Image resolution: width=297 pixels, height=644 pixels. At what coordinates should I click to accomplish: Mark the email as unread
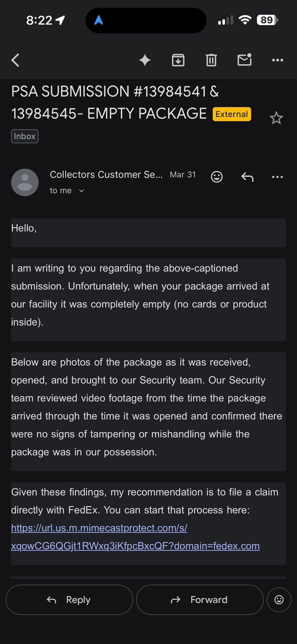click(x=244, y=60)
